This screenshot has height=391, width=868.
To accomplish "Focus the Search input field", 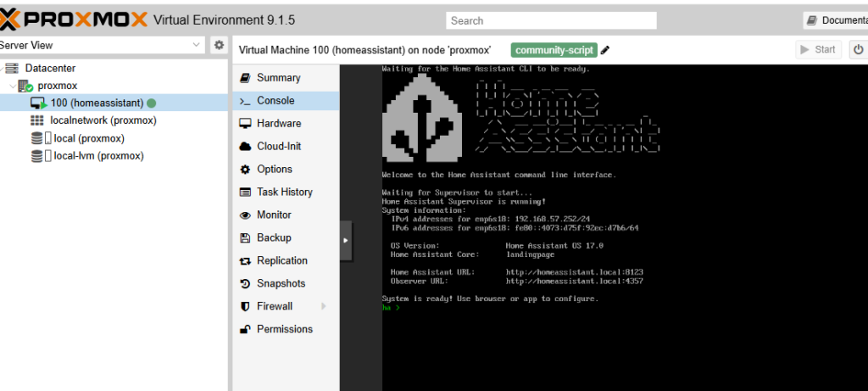I will pyautogui.click(x=551, y=20).
